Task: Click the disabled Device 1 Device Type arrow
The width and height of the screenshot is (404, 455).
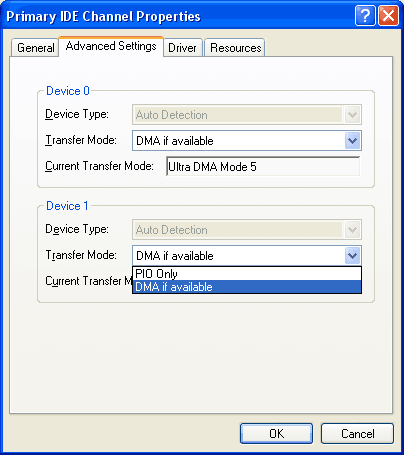Action: click(x=352, y=230)
